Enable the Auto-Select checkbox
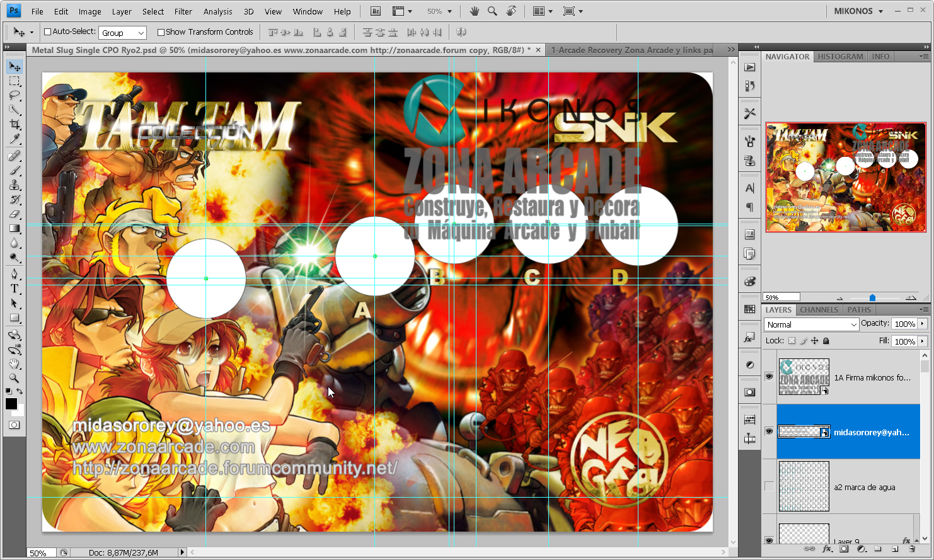 coord(47,32)
